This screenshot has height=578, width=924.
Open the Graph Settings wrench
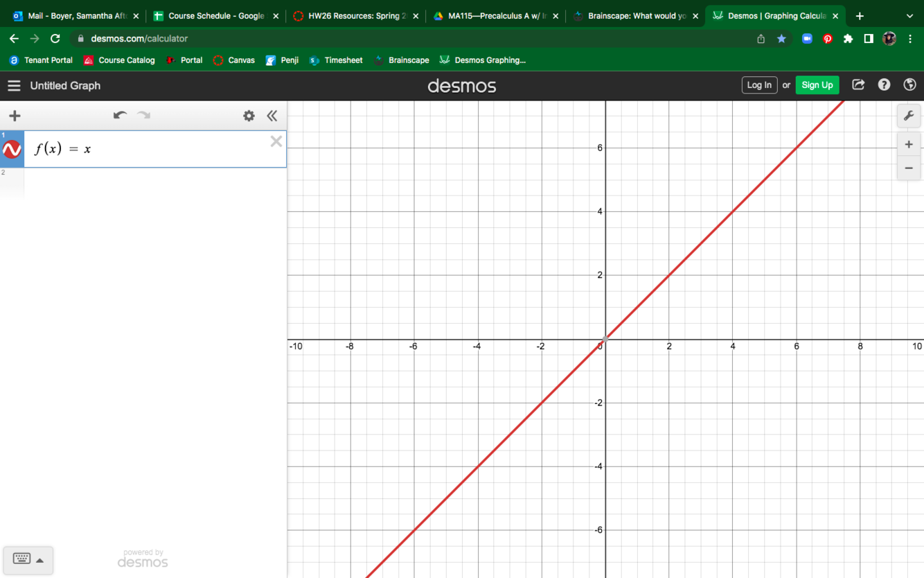[909, 116]
